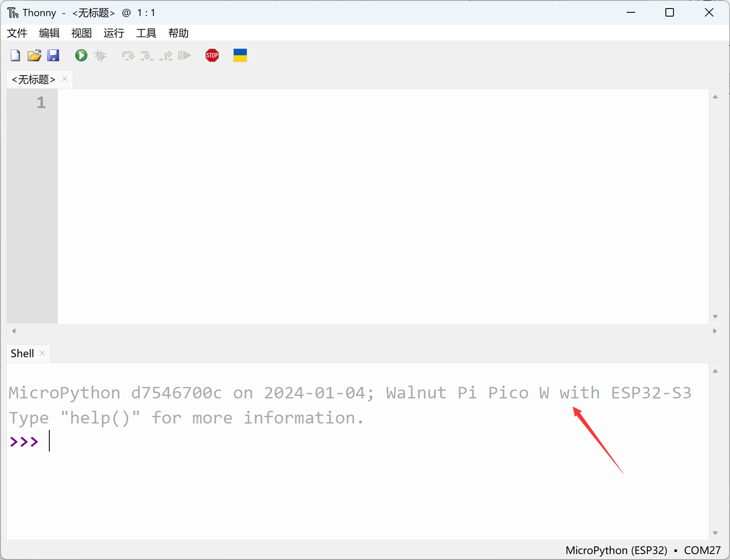Open the 运行 menu
The height and width of the screenshot is (560, 730).
pos(113,33)
